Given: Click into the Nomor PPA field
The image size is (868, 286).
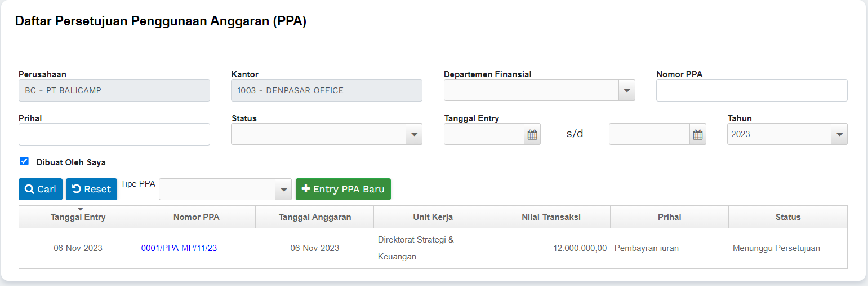Looking at the screenshot, I should coord(751,90).
